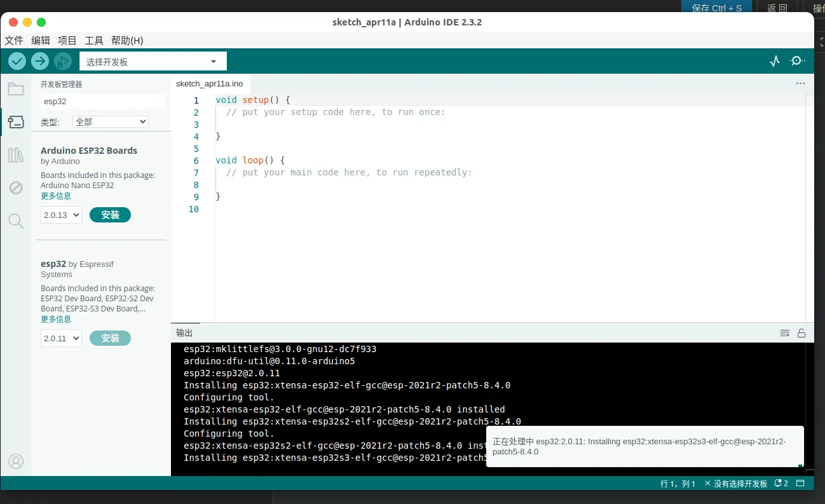Click the Verify sketch checkmark icon
Image resolution: width=825 pixels, height=504 pixels.
(17, 61)
